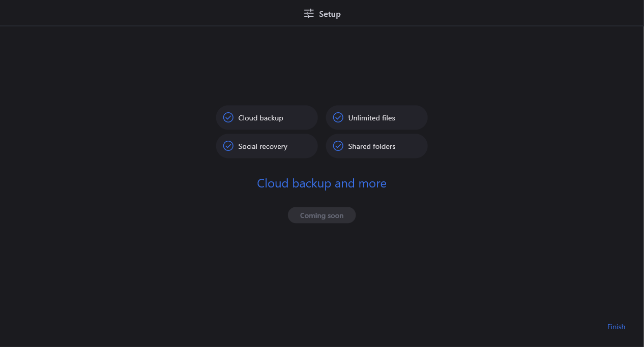Screen dimensions: 644x347
Task: Click the 'Cloud backup and more' heading
Action: [x=321, y=183]
